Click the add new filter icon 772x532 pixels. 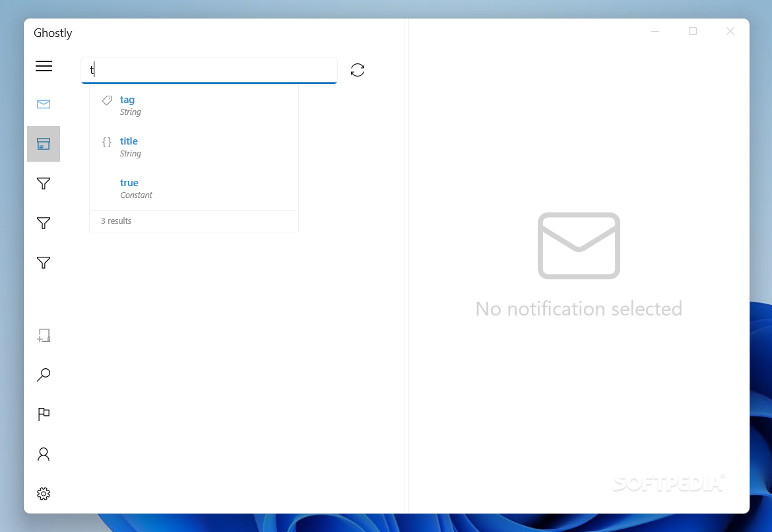point(44,335)
